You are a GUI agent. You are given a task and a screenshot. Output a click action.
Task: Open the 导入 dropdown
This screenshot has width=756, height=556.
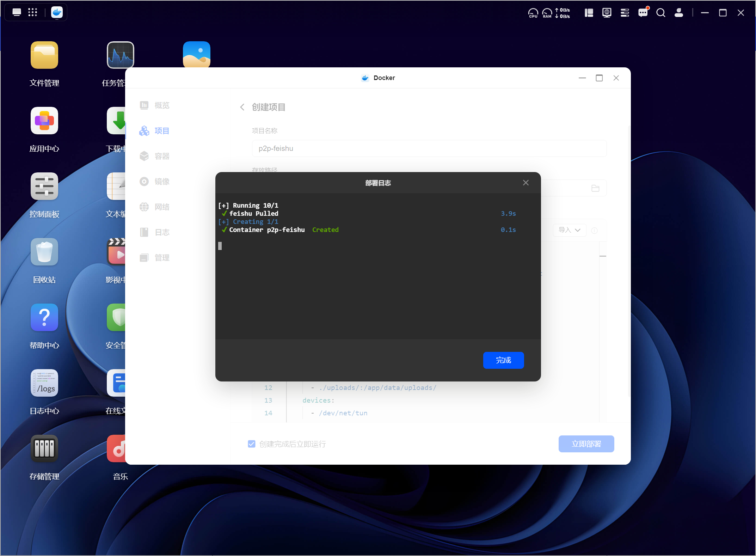570,230
